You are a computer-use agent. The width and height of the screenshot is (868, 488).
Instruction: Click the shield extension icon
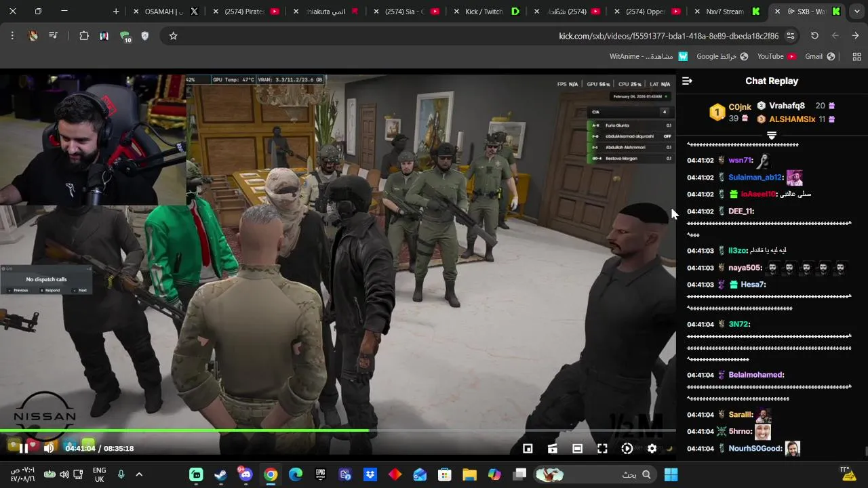tap(144, 36)
